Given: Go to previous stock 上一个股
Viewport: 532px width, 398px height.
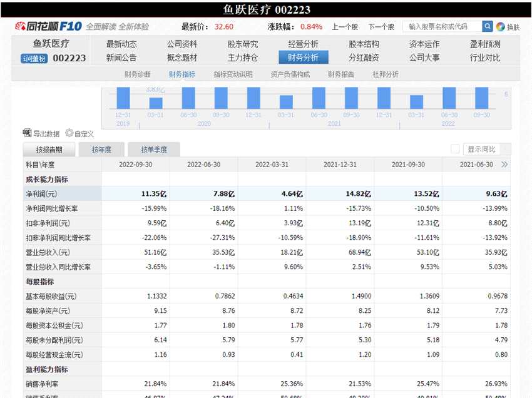Looking at the screenshot, I should point(345,27).
